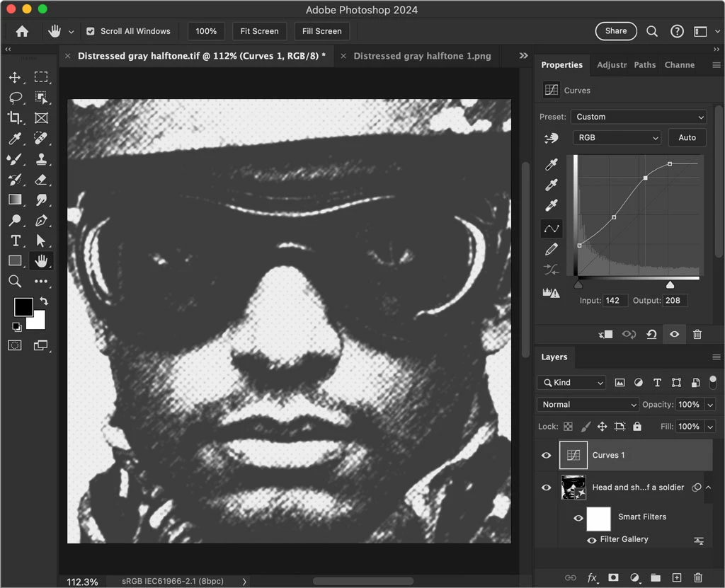Select the Horizontal Type tool
The image size is (725, 588).
[x=15, y=241]
